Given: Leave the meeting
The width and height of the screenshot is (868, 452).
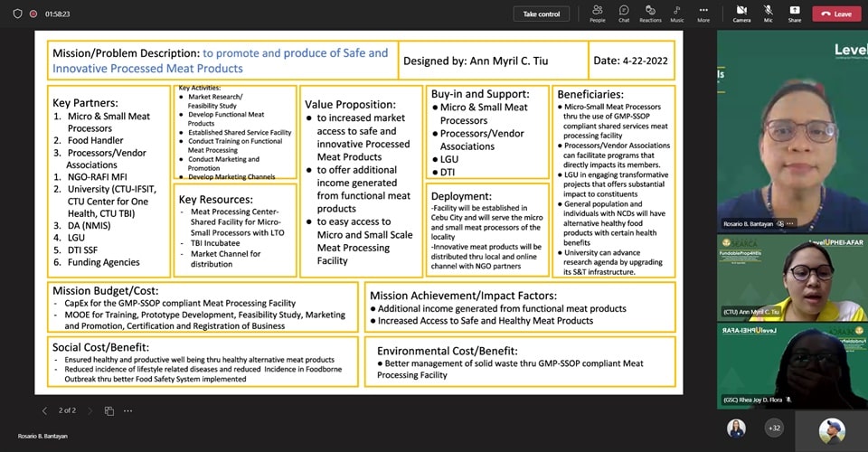Looking at the screenshot, I should (836, 14).
